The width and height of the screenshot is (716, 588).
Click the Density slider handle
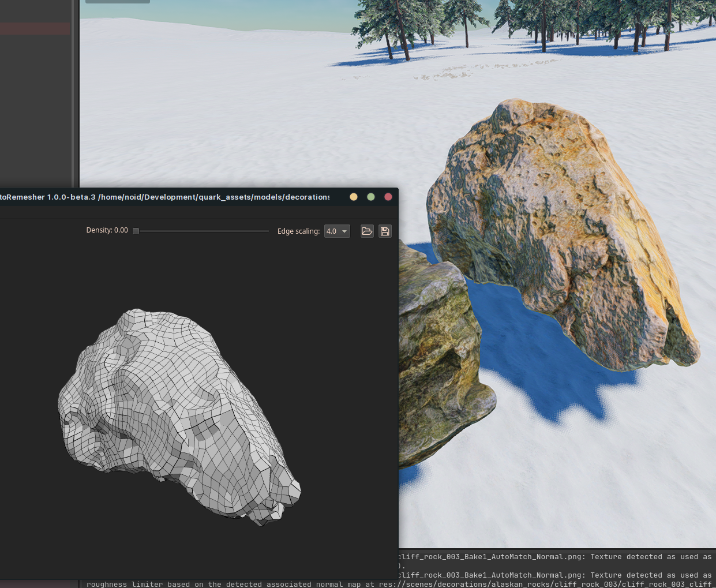click(x=136, y=231)
